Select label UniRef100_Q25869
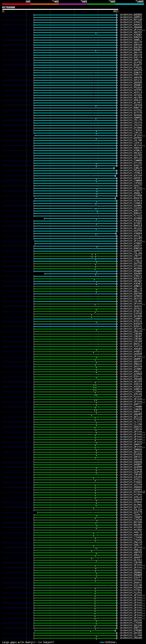The image size is (146, 644). pyautogui.click(x=131, y=374)
